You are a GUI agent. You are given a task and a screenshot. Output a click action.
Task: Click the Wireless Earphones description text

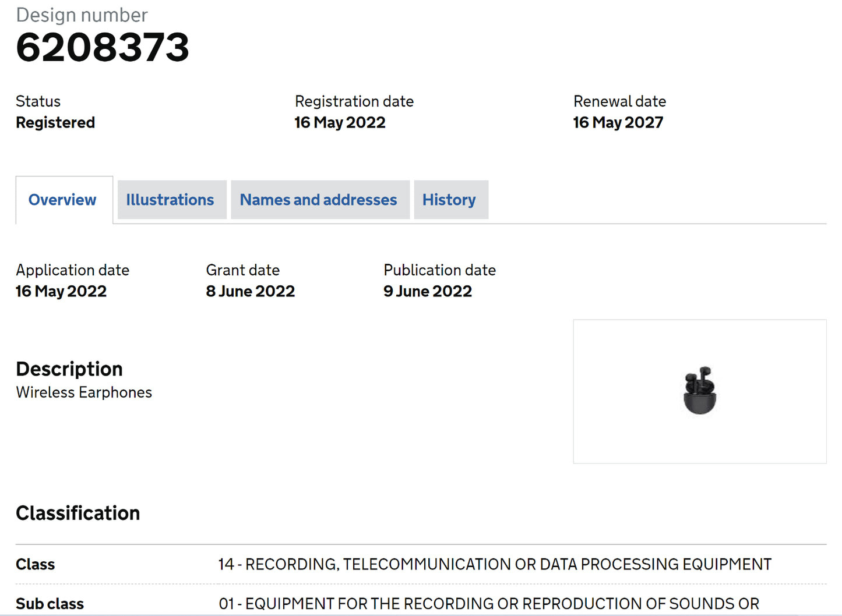(x=84, y=392)
